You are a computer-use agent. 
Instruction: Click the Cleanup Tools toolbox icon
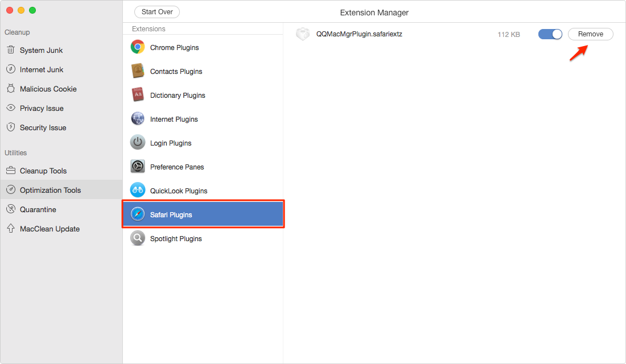11,171
